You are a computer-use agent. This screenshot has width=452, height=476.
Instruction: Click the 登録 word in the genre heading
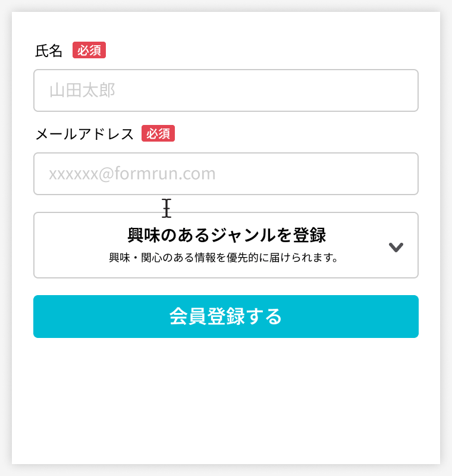[309, 235]
